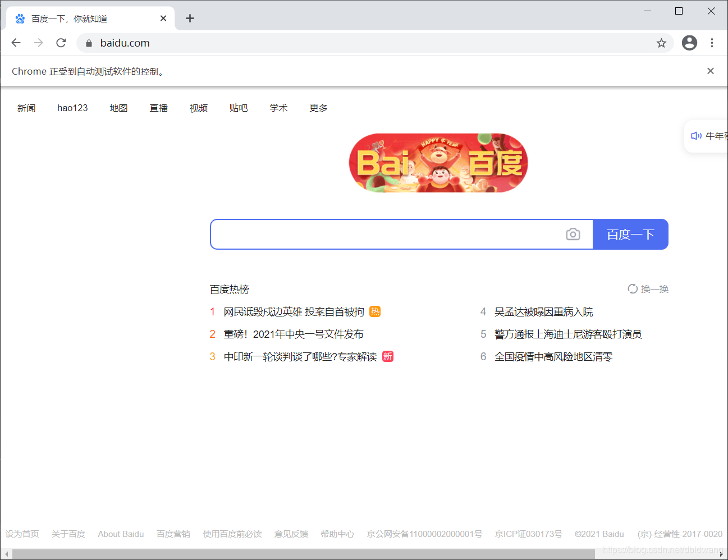Click the lock icon in address bar
728x560 pixels.
(x=89, y=43)
